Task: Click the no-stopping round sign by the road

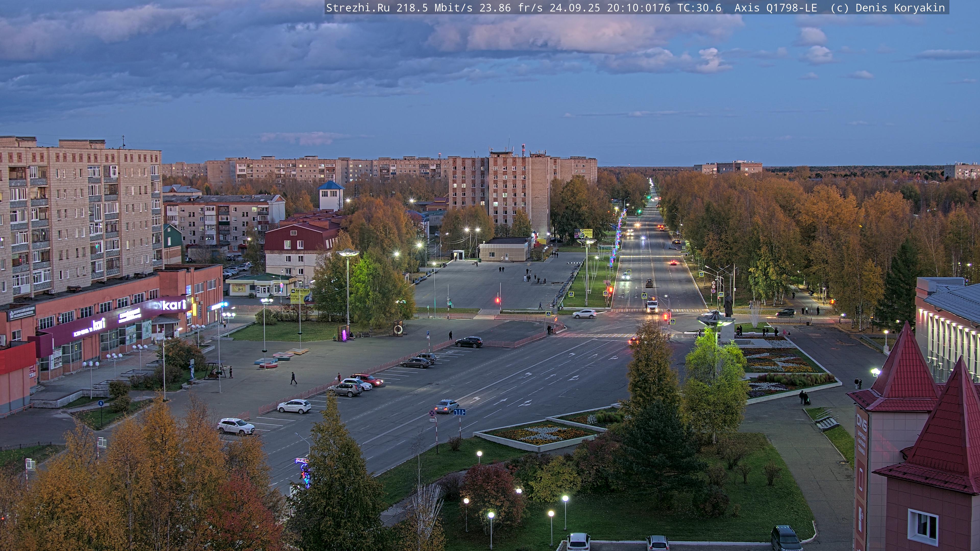Action: 432,412
